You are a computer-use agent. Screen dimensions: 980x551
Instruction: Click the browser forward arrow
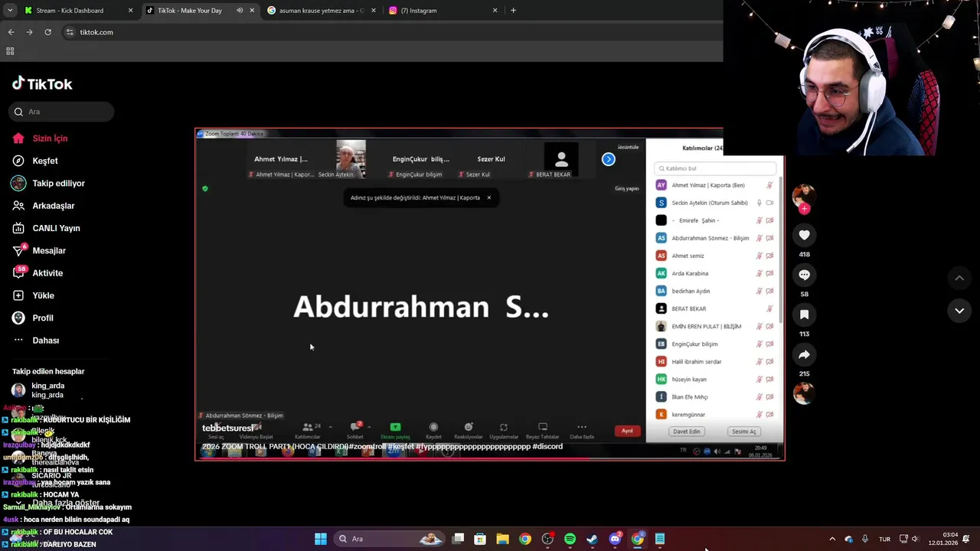click(29, 32)
